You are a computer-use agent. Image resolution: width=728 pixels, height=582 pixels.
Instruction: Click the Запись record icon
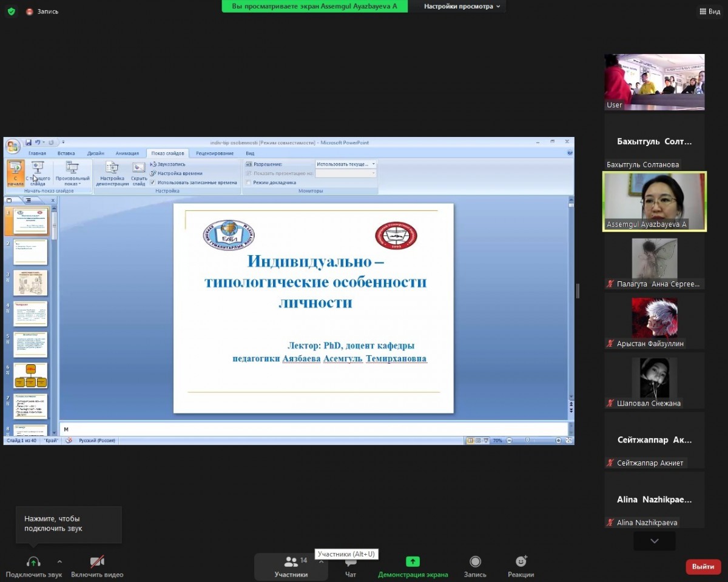click(475, 562)
